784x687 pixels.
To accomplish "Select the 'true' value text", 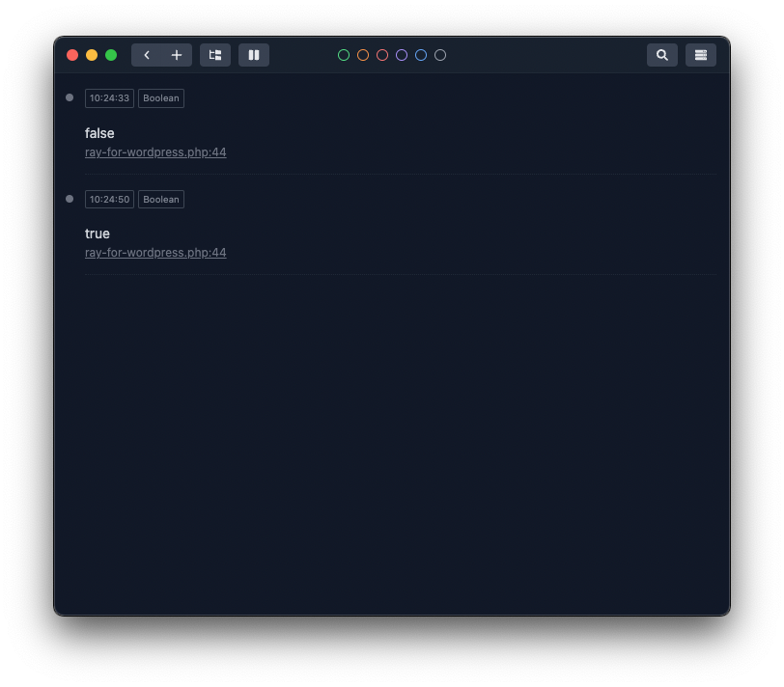I will click(97, 234).
